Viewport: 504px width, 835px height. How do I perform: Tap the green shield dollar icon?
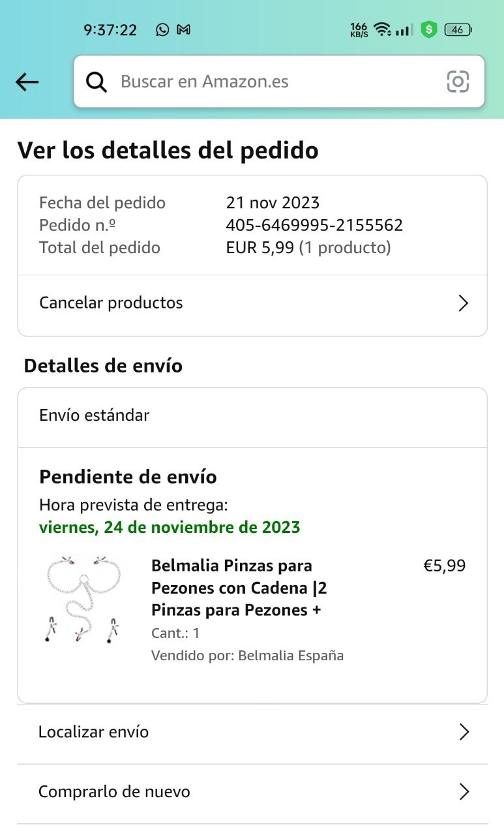pyautogui.click(x=428, y=29)
